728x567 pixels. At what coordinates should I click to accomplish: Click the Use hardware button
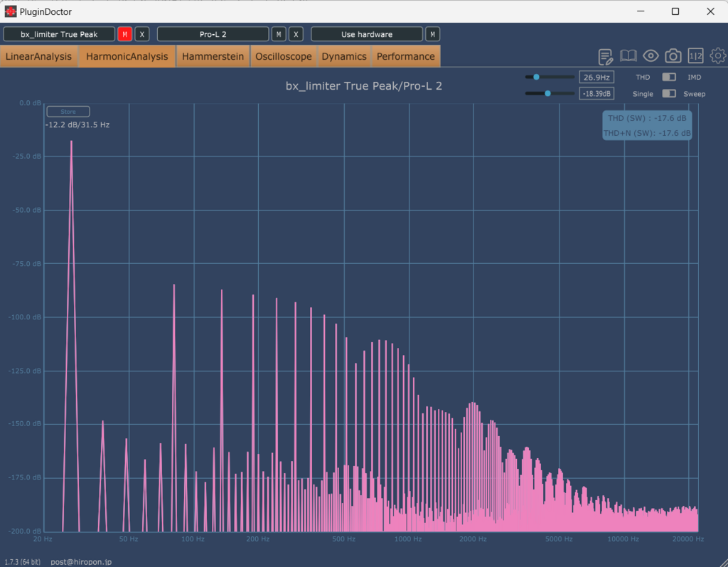pos(367,34)
